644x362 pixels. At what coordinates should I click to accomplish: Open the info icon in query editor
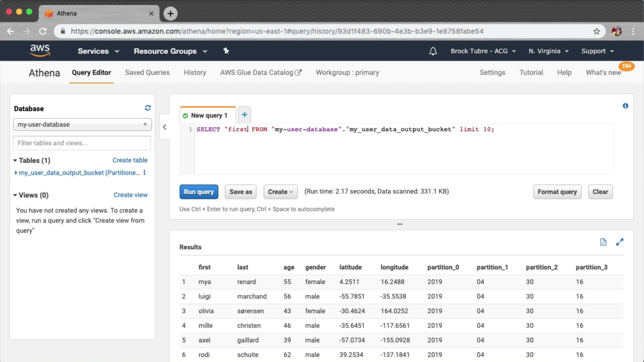(625, 106)
